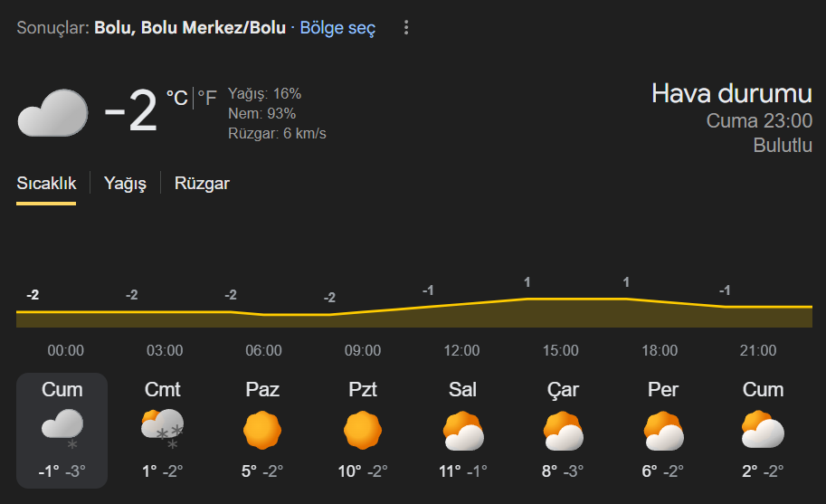Viewport: 826px width, 504px height.
Task: Click the 15:00 point on temperature graph
Action: [561, 299]
